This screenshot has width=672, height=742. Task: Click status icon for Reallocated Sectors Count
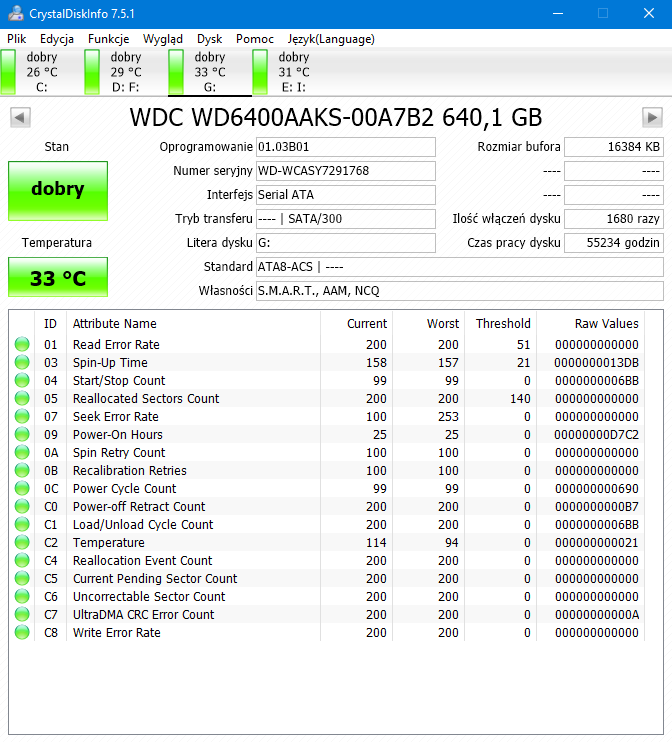pyautogui.click(x=22, y=398)
